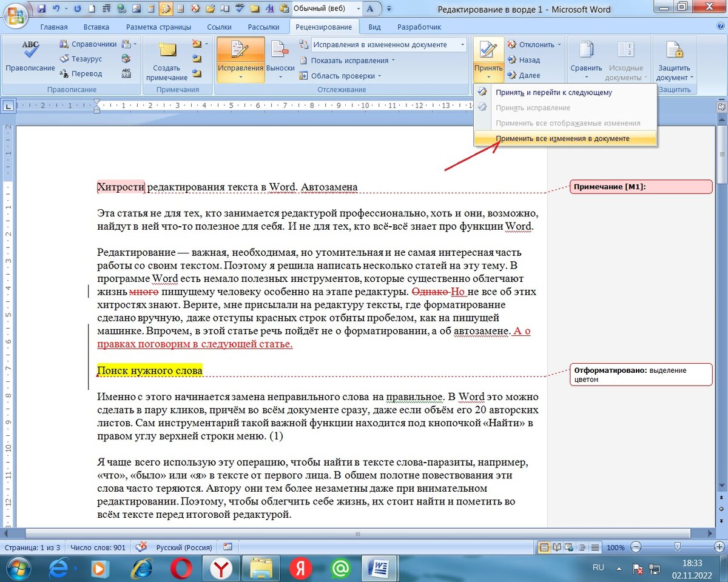Go to previous change with Назад
The image size is (728, 582).
point(529,60)
